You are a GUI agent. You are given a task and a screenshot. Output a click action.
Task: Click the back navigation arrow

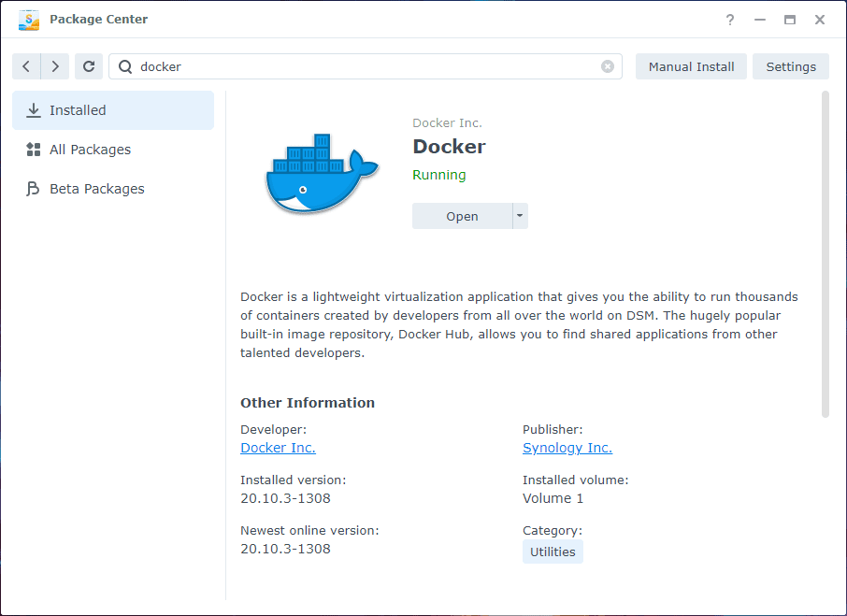click(x=26, y=66)
